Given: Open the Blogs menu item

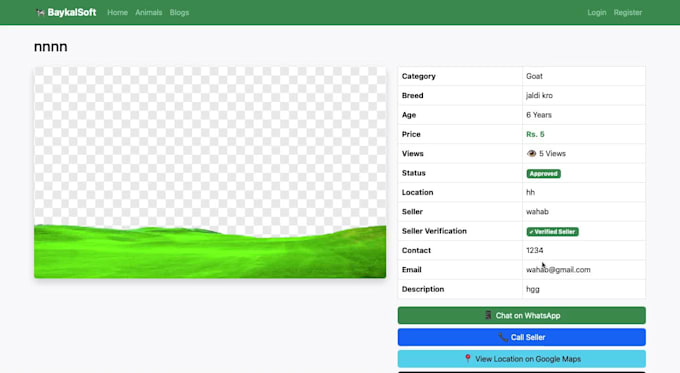Looking at the screenshot, I should (x=179, y=13).
